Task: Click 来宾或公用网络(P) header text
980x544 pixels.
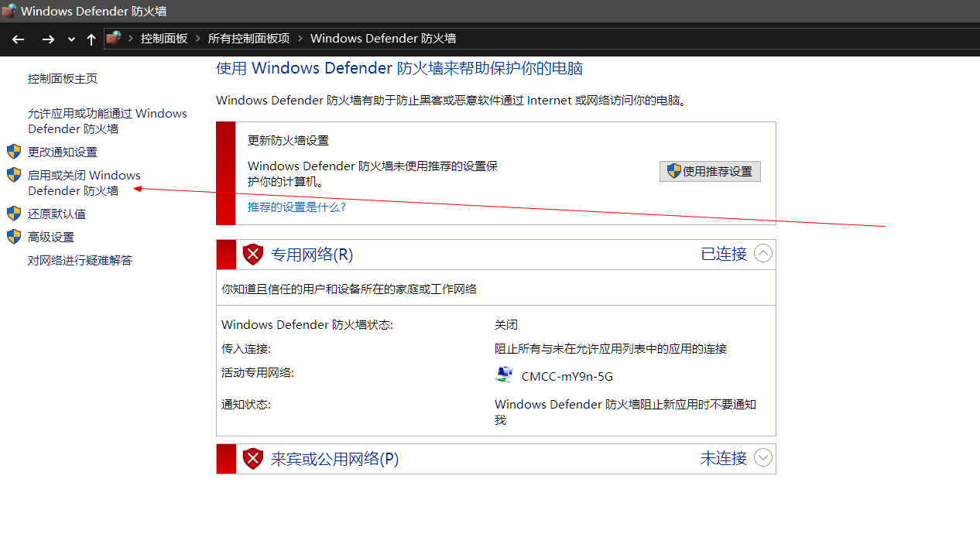Action: (334, 458)
